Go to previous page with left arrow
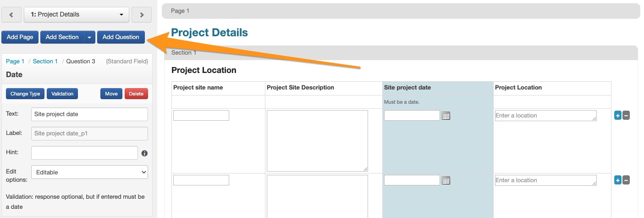 (11, 15)
